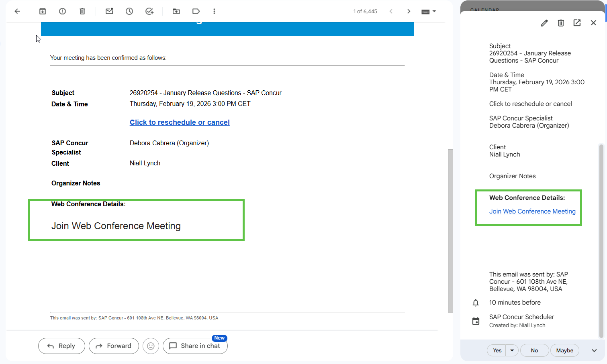The width and height of the screenshot is (607, 364).
Task: Go back to the inbox list
Action: [x=17, y=11]
